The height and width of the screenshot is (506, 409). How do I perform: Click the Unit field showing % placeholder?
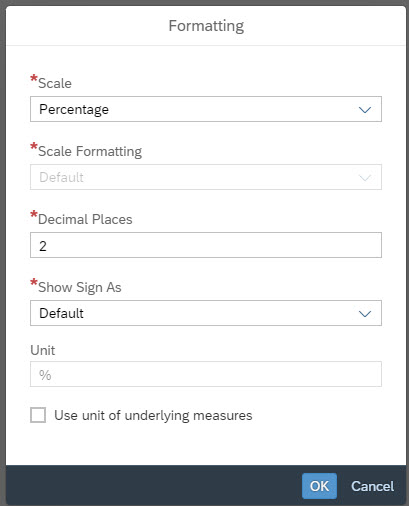point(206,374)
